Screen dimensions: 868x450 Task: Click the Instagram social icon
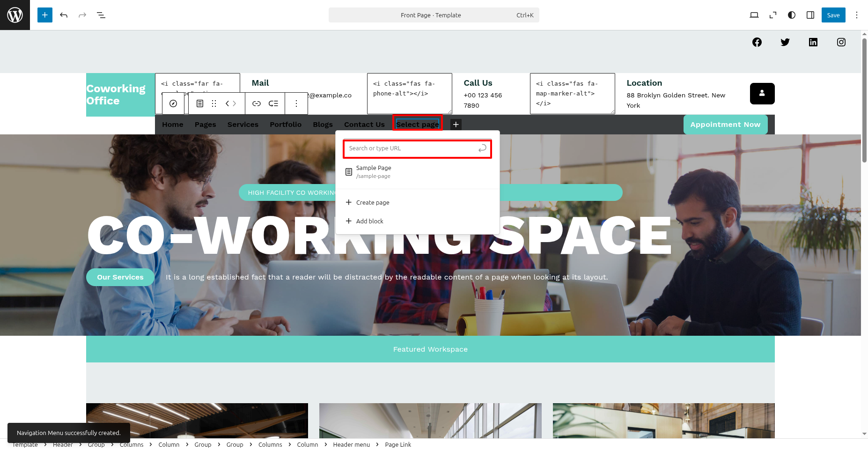(841, 42)
